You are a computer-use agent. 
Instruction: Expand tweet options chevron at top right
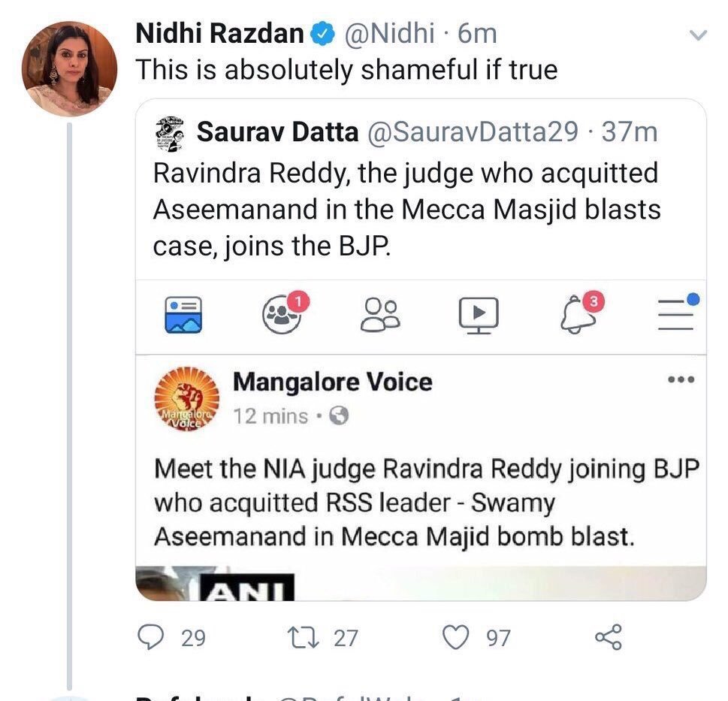(x=698, y=35)
